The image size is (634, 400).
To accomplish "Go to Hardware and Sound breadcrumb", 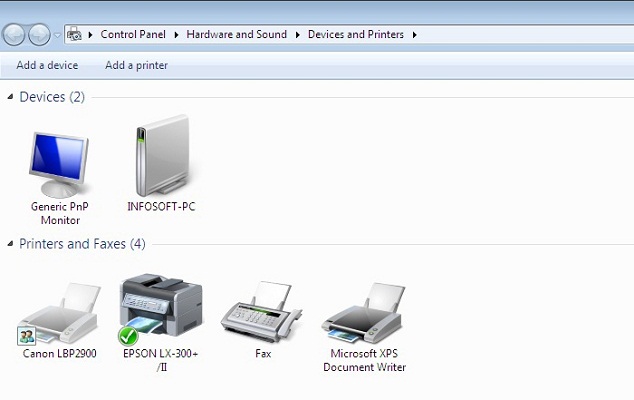I will point(237,34).
